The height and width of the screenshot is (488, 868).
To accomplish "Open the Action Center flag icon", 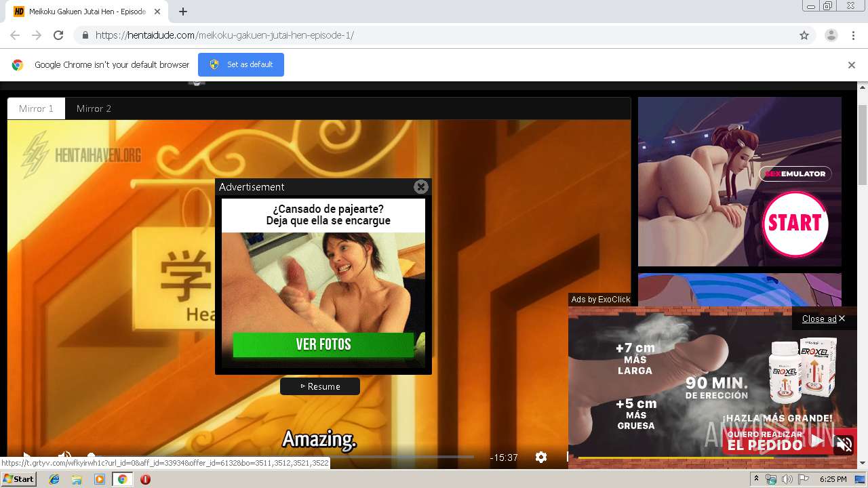I will click(x=803, y=479).
